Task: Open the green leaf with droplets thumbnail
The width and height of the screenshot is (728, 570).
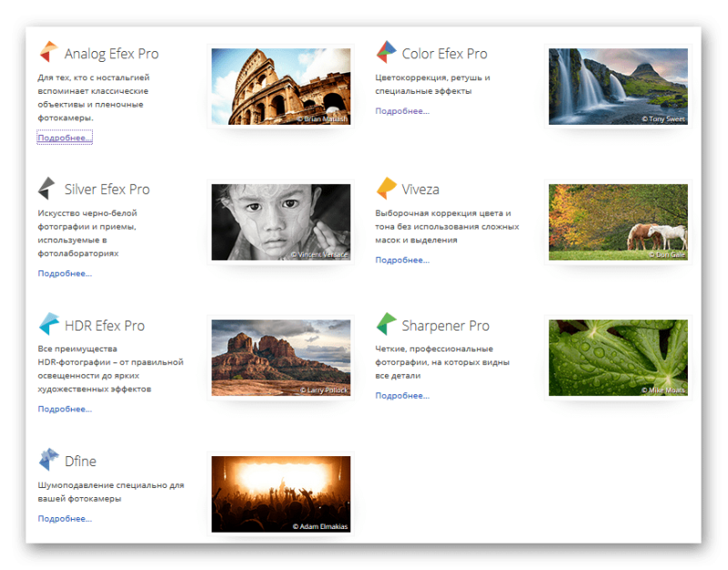Action: point(618,358)
